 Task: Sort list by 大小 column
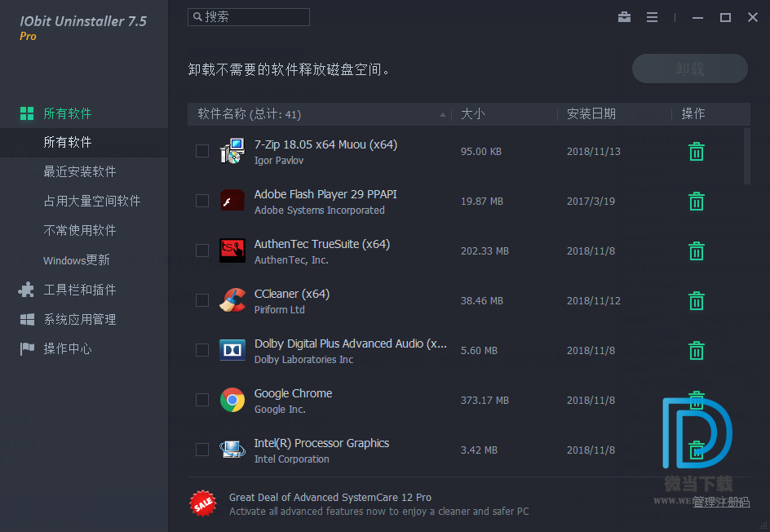(x=472, y=114)
